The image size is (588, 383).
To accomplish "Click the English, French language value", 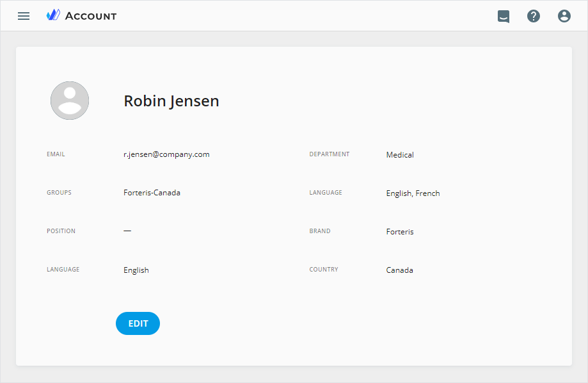I will pos(413,193).
